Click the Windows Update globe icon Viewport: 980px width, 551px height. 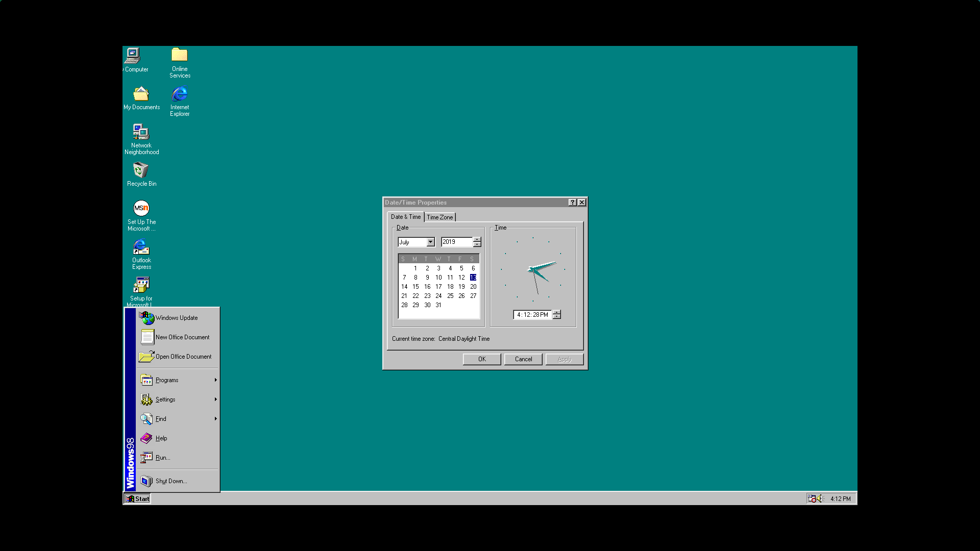[x=147, y=318]
